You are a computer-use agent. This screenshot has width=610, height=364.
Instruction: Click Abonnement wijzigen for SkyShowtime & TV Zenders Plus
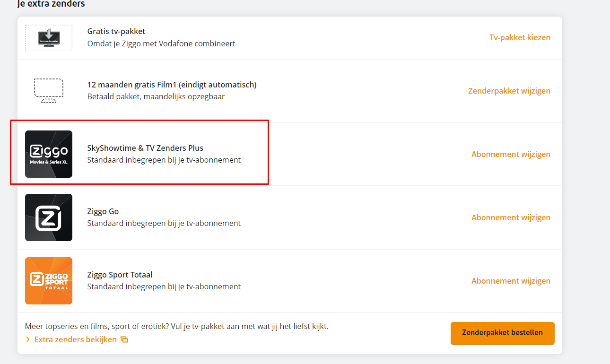point(511,154)
